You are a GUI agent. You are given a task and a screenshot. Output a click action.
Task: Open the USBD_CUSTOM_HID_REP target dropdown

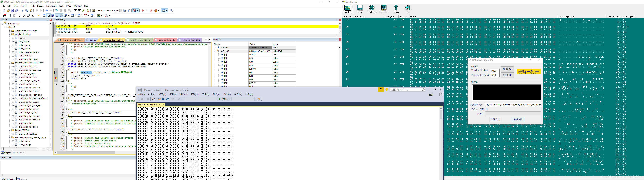click(121, 11)
